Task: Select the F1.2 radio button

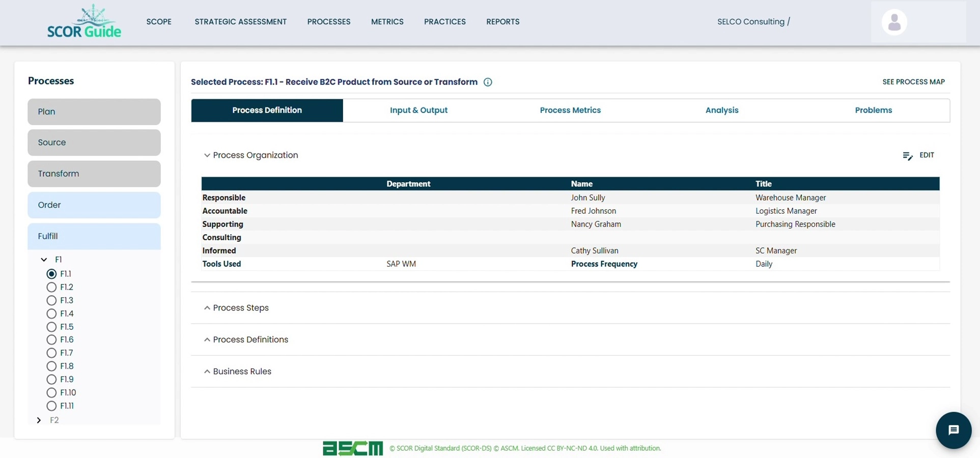Action: 51,287
